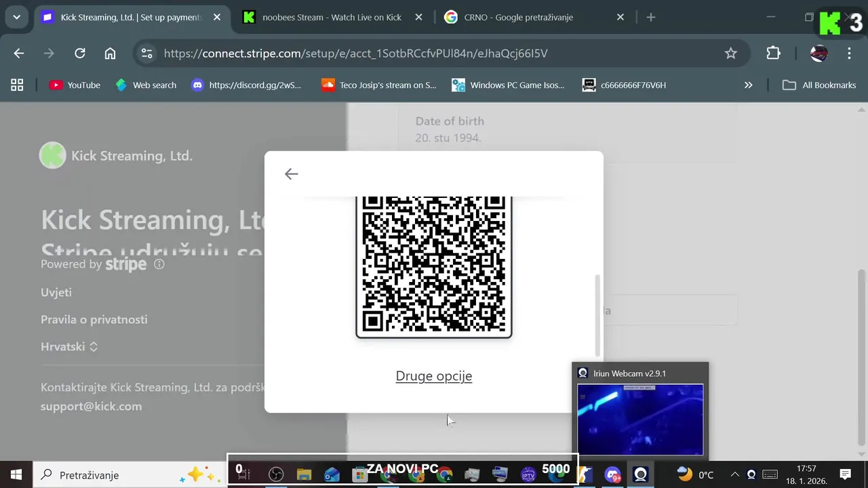
Task: Open the touch keyboard tray icon
Action: (x=770, y=474)
